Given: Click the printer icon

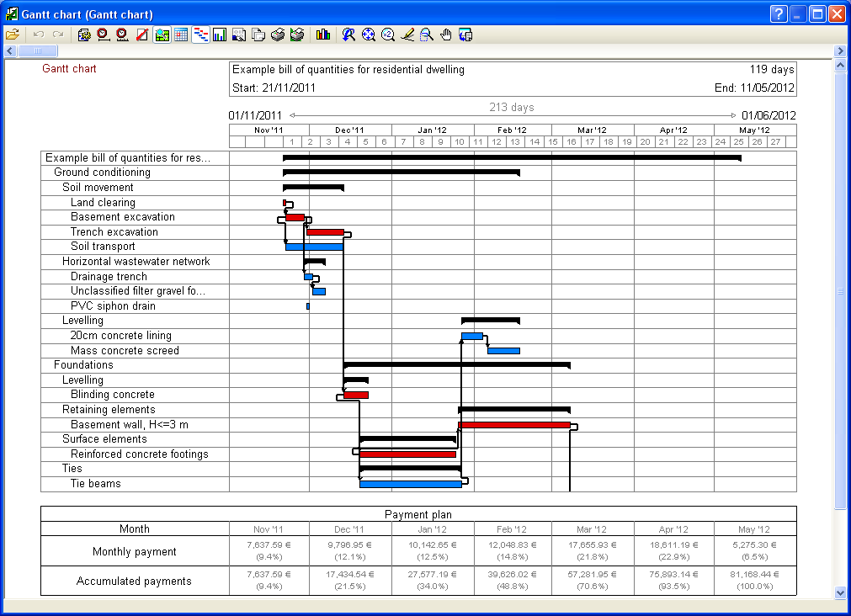Looking at the screenshot, I should pyautogui.click(x=278, y=35).
